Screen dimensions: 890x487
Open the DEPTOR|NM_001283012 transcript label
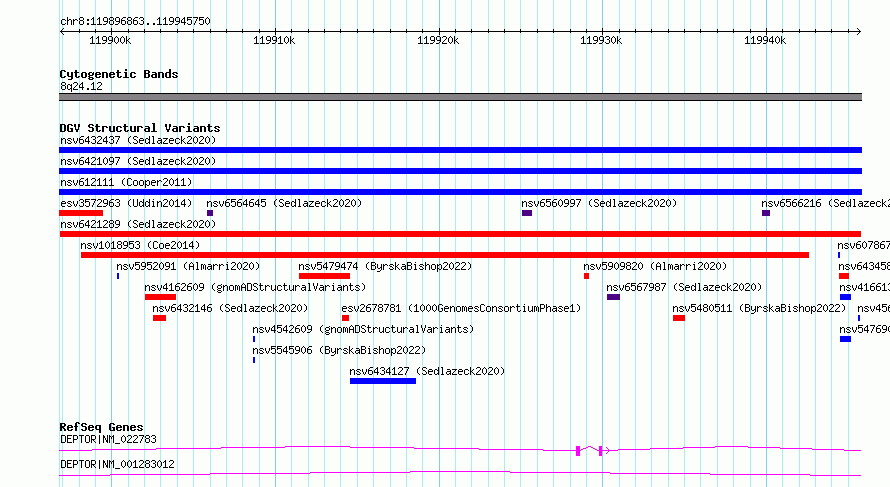coord(117,464)
